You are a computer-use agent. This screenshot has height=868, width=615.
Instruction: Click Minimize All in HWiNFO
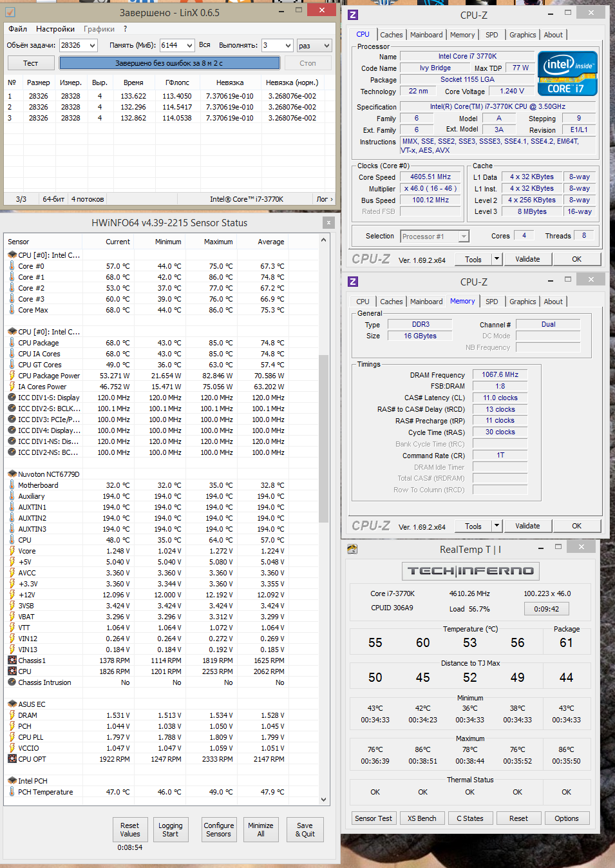[260, 830]
